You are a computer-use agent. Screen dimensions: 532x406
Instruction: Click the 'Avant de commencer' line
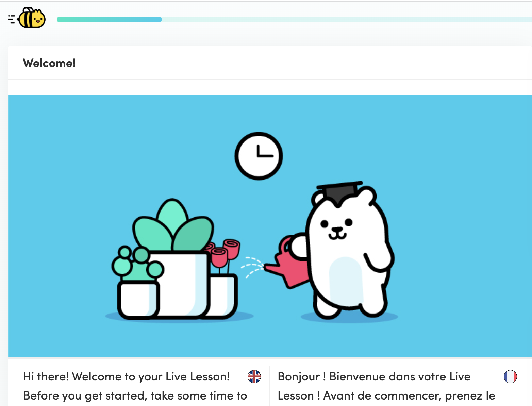(386, 396)
